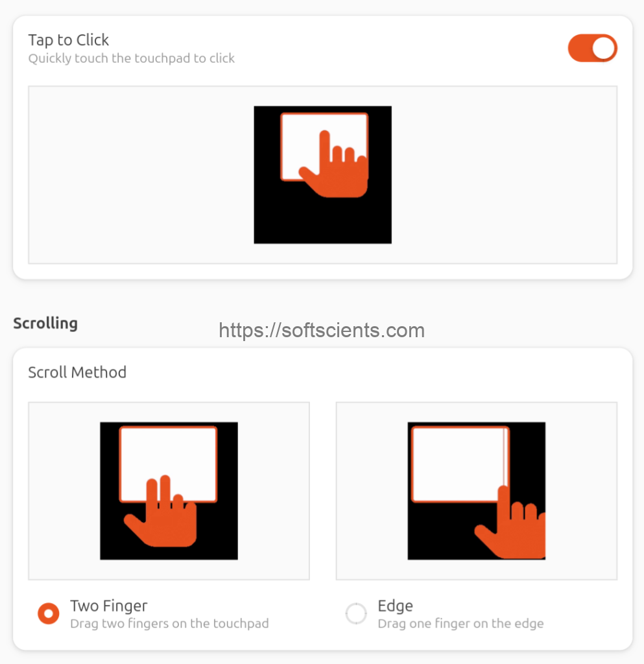Screen dimensions: 644x664
Task: Click the "Scroll Method" label
Action: pyautogui.click(x=77, y=372)
